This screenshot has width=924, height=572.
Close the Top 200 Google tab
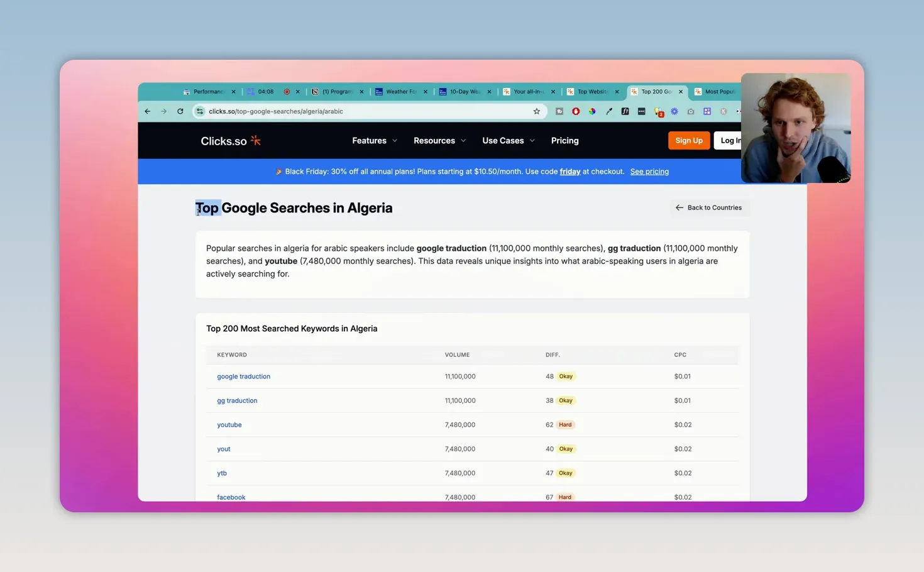pos(681,92)
